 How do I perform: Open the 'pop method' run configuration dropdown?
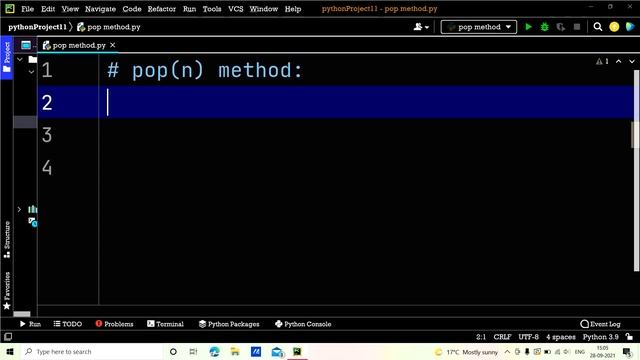(479, 27)
